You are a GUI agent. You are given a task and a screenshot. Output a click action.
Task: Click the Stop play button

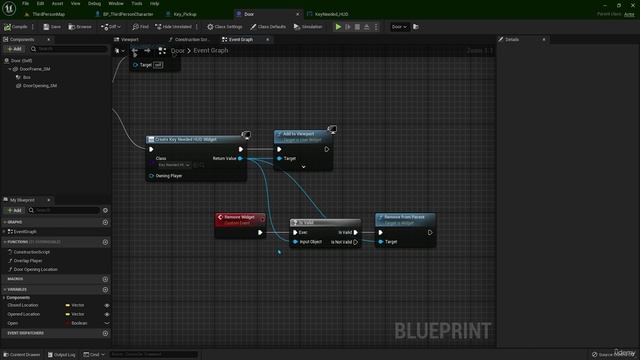tap(357, 27)
